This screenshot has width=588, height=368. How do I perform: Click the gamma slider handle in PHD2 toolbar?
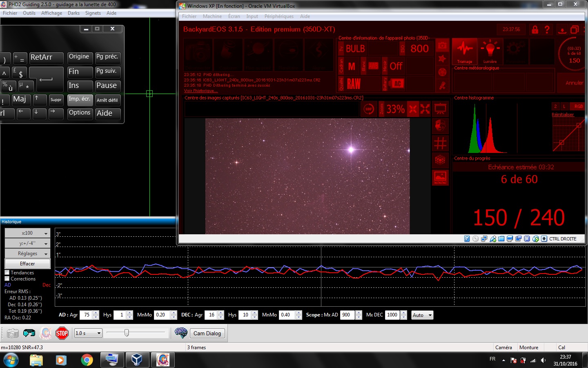point(127,333)
